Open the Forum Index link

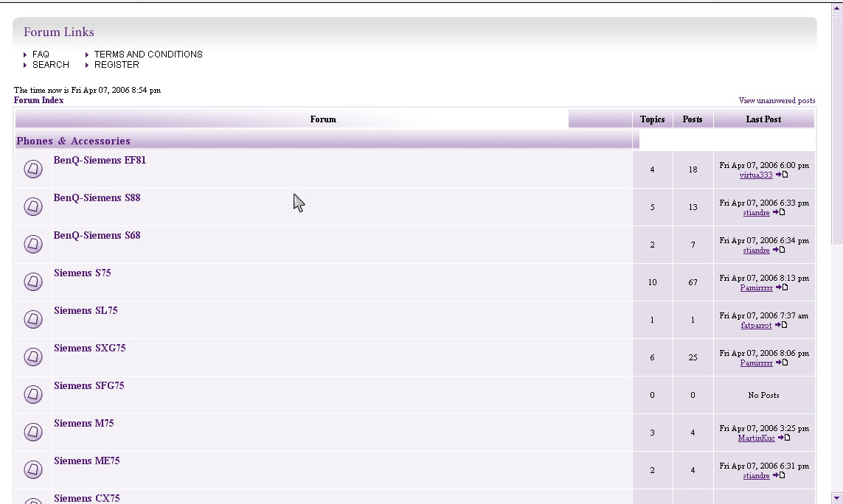point(38,100)
